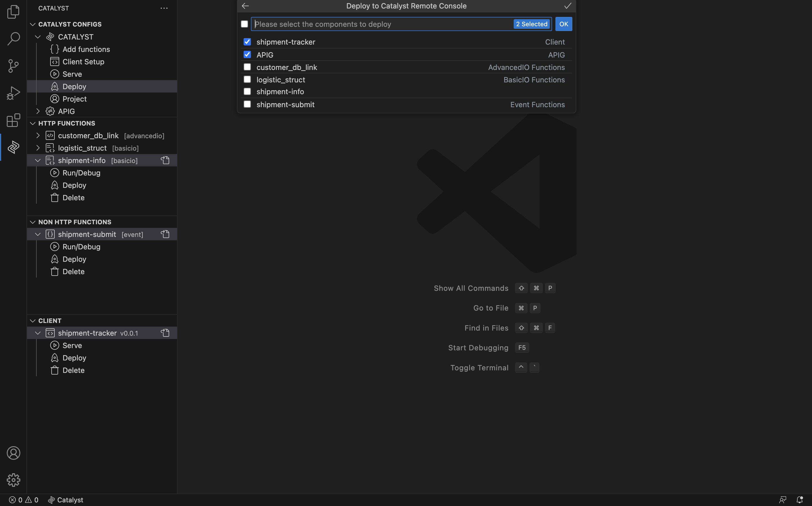The image size is (812, 506).
Task: Collapse the CATALYST CONFIGS section
Action: [x=32, y=24]
